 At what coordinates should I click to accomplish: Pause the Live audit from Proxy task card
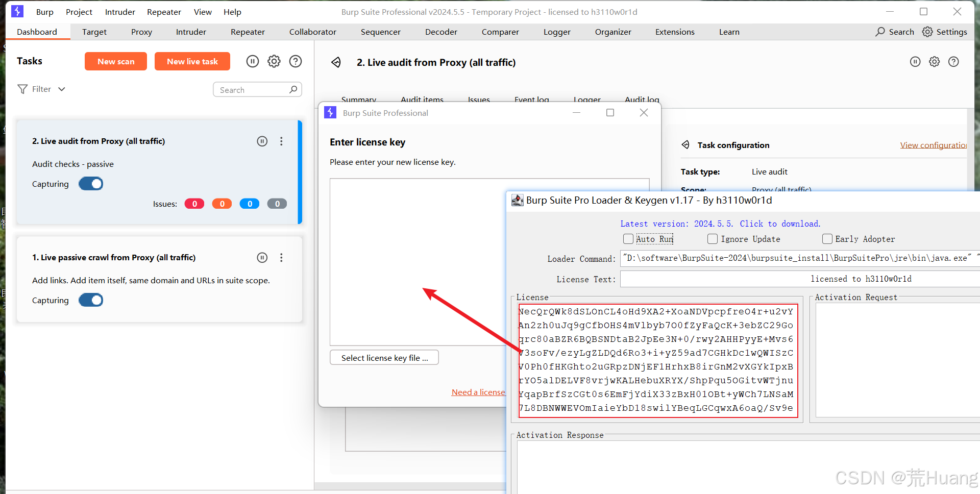[x=262, y=141]
